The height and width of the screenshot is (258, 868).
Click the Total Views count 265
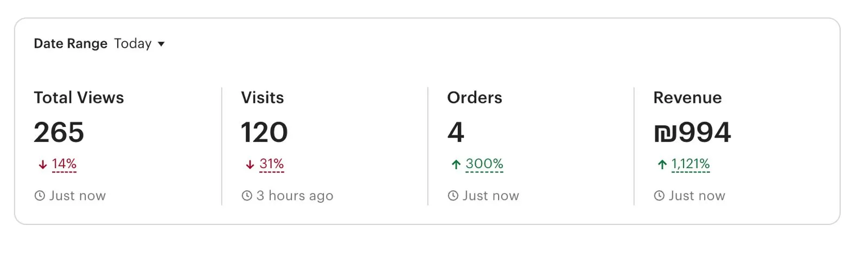point(59,132)
